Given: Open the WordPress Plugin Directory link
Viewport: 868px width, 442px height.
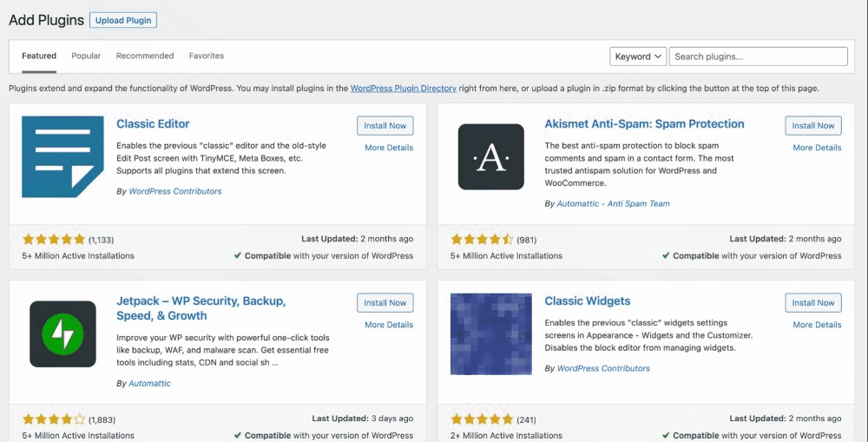Looking at the screenshot, I should click(403, 89).
